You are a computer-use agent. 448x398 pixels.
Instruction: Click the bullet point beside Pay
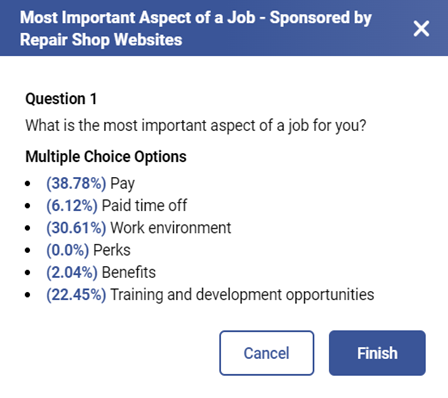pyautogui.click(x=28, y=184)
